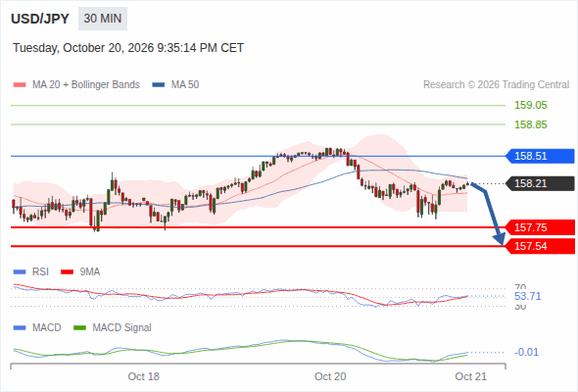
Task: Toggle the RSI legend entry
Action: coord(31,271)
